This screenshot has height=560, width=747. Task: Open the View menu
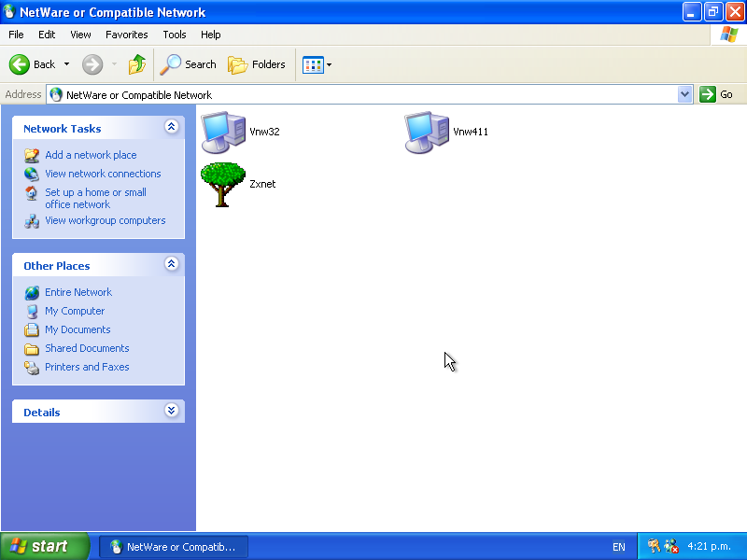pyautogui.click(x=80, y=35)
